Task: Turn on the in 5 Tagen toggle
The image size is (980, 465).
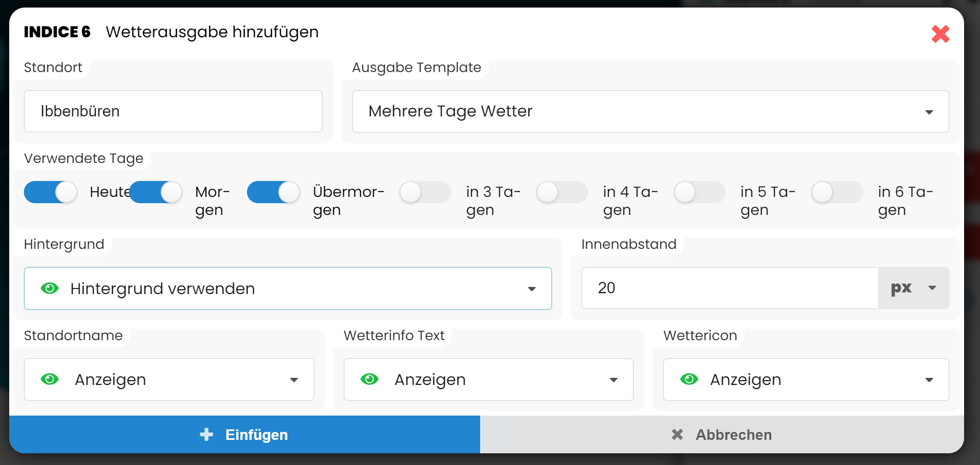Action: point(700,192)
